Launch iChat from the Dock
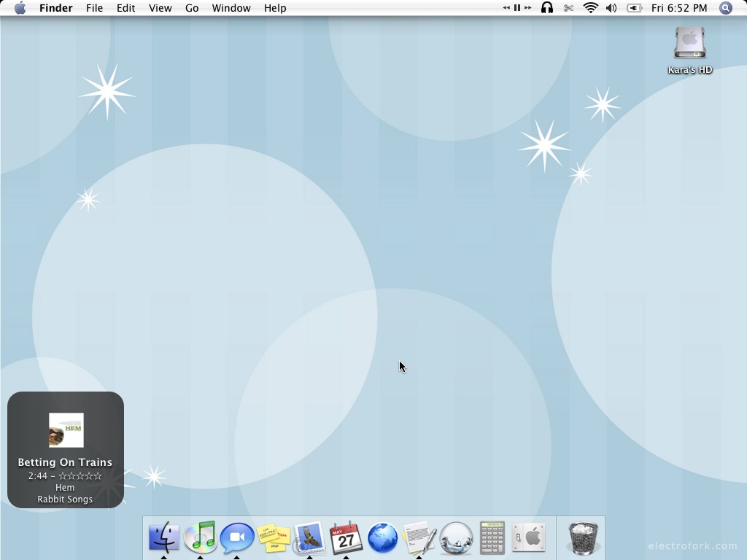The height and width of the screenshot is (560, 747). point(237,538)
